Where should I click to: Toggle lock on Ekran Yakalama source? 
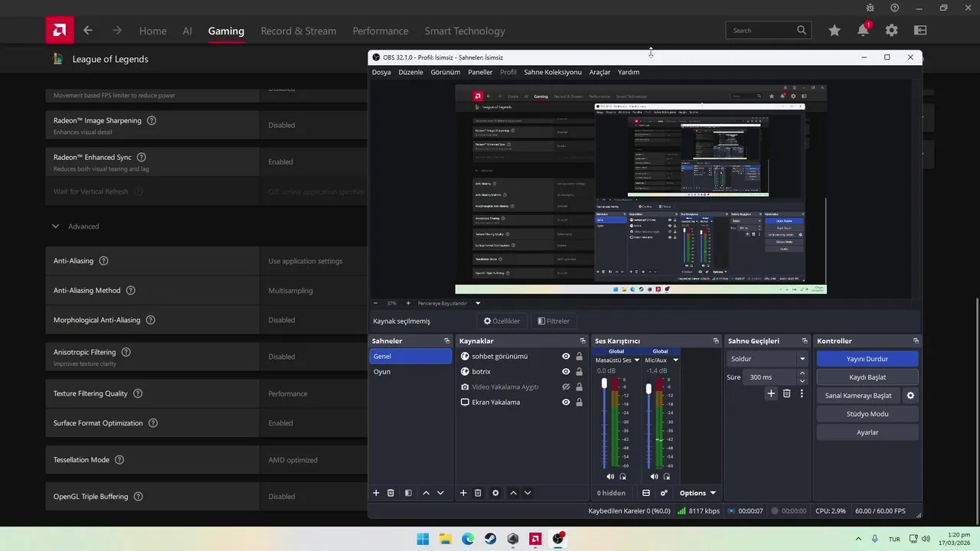(580, 402)
